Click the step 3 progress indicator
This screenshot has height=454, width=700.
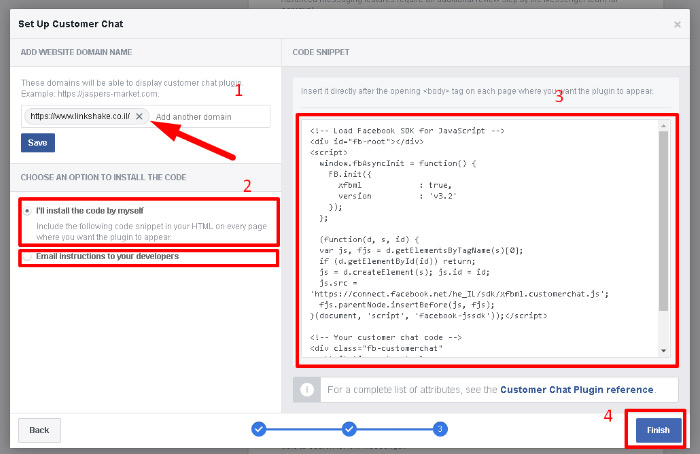click(x=440, y=429)
